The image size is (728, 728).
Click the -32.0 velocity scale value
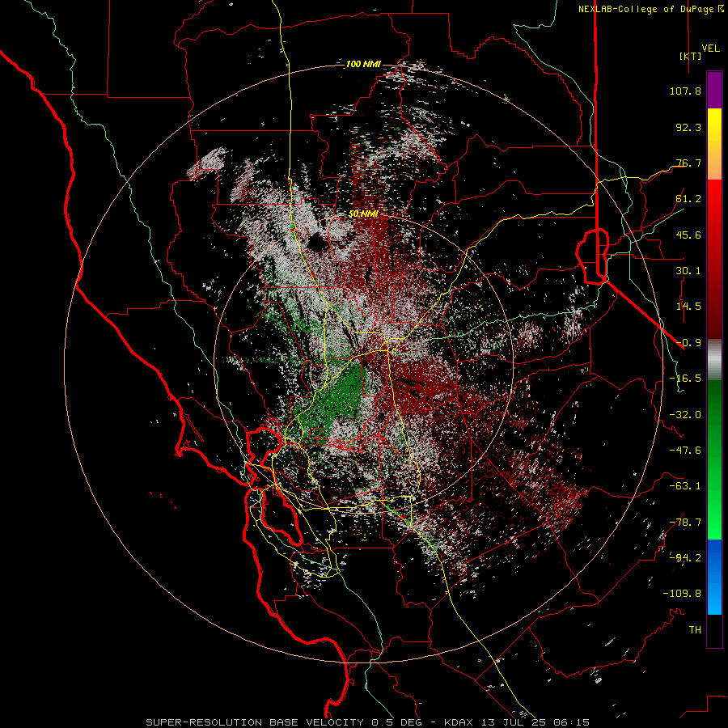click(x=685, y=415)
